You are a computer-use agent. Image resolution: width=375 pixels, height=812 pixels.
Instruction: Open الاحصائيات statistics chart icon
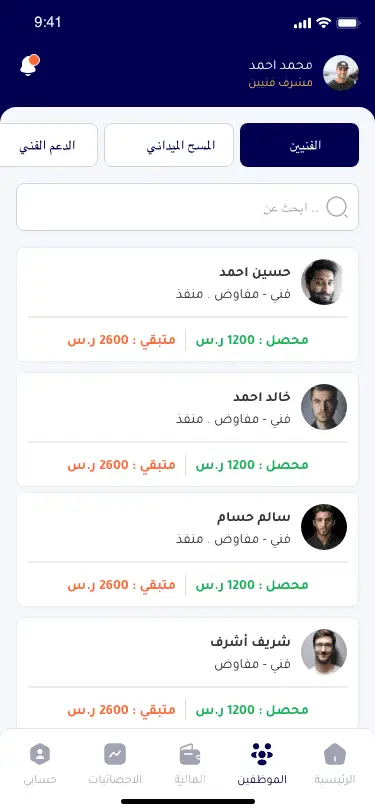tap(115, 754)
